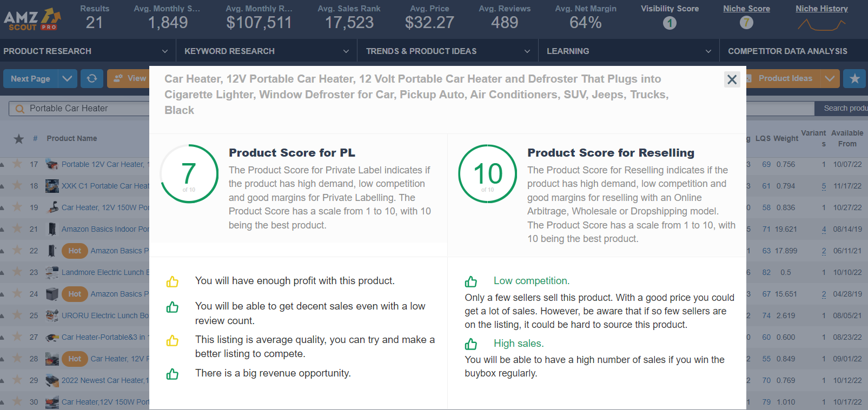
Task: Toggle the favorite star on Landmark Electric Lunch row
Action: coord(18,272)
